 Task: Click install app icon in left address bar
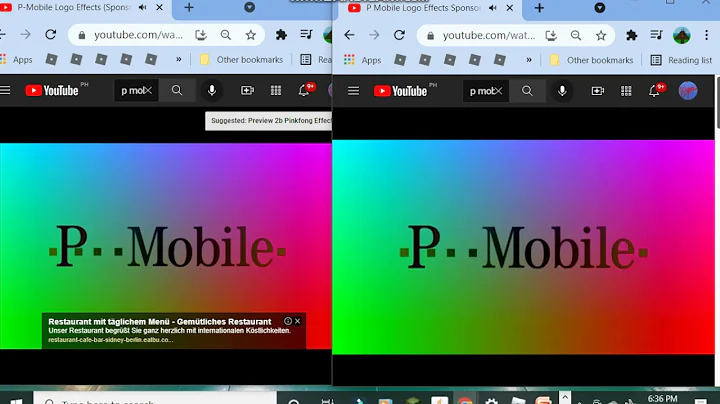coord(201,35)
